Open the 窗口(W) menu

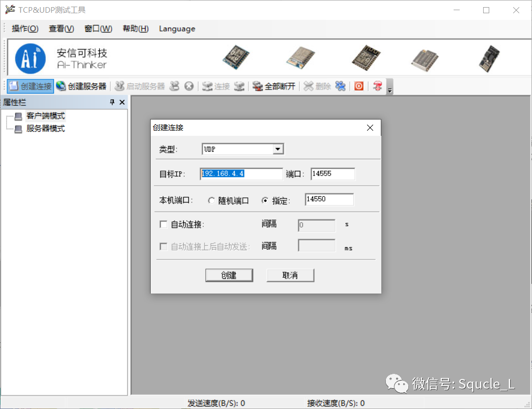[98, 29]
